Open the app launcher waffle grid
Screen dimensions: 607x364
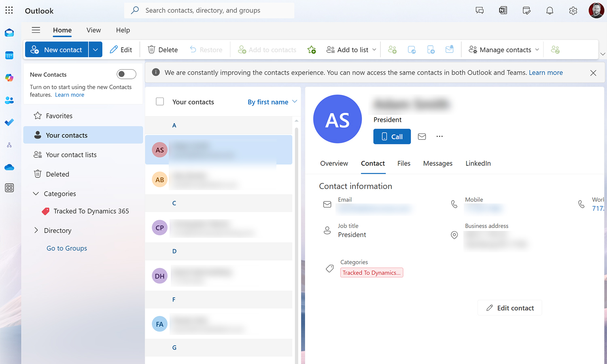tap(9, 10)
